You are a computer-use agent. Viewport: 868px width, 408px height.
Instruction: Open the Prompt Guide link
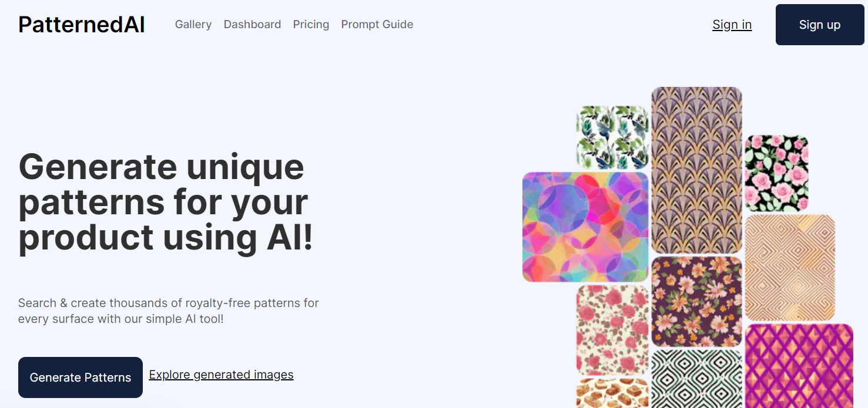tap(377, 25)
